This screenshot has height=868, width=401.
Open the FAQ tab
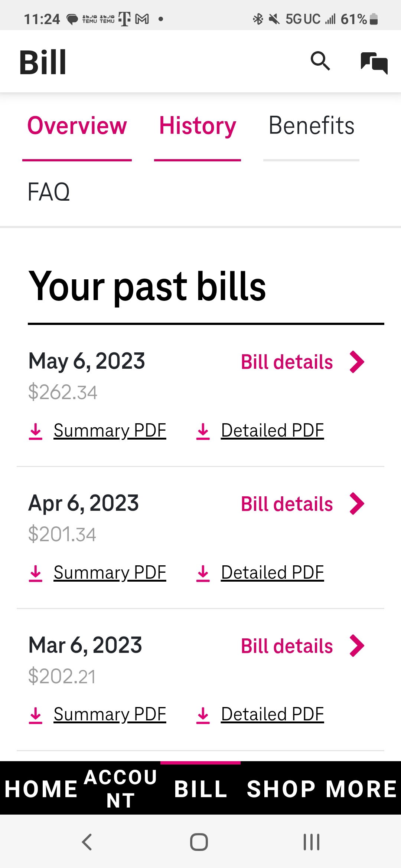49,192
